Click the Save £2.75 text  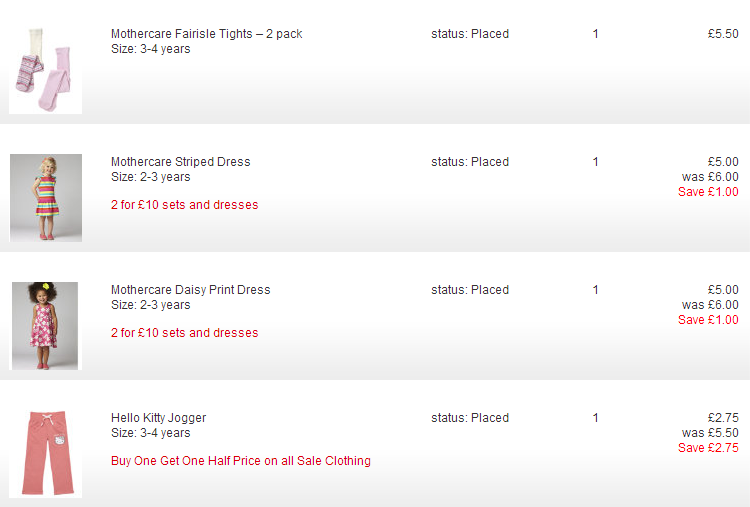708,448
